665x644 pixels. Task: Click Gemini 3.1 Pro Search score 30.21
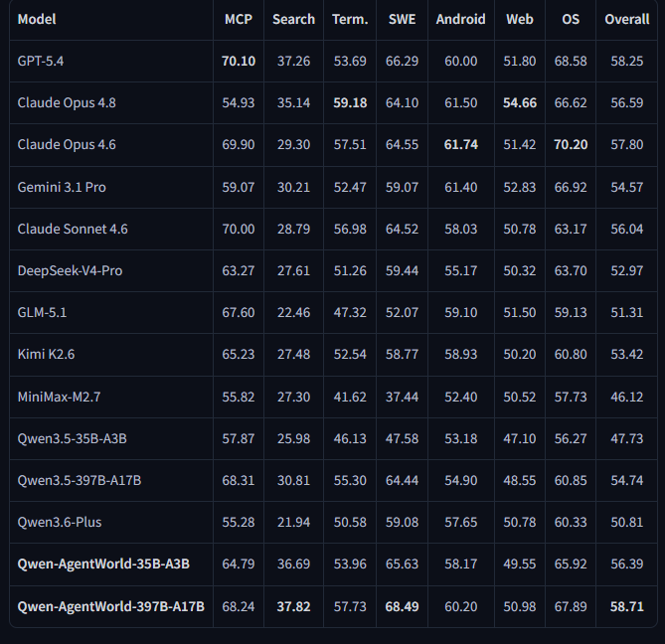click(293, 187)
